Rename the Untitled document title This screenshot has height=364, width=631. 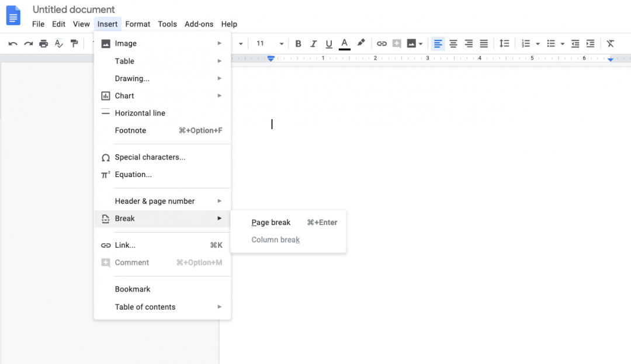point(74,9)
